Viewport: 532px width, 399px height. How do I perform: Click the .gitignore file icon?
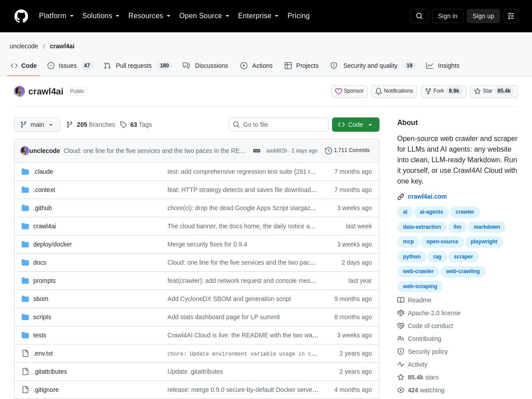[x=25, y=390]
